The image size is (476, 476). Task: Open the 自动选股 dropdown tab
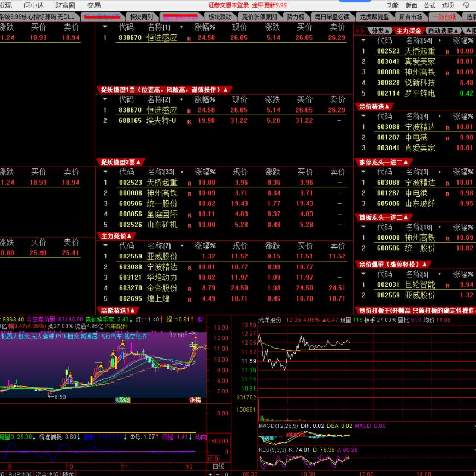point(443,31)
